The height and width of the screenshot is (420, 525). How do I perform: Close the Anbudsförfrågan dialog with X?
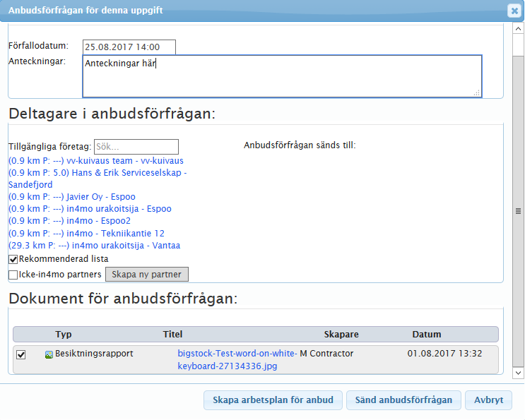pos(514,11)
